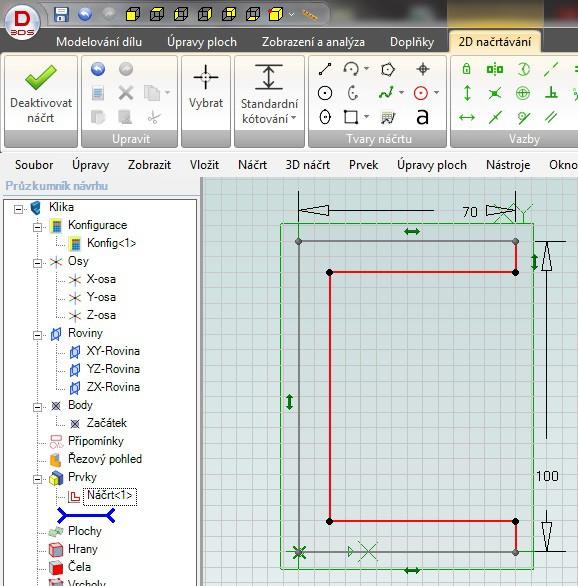The height and width of the screenshot is (586, 578).
Task: Select Náčrt<1> in the tree
Action: pos(109,496)
